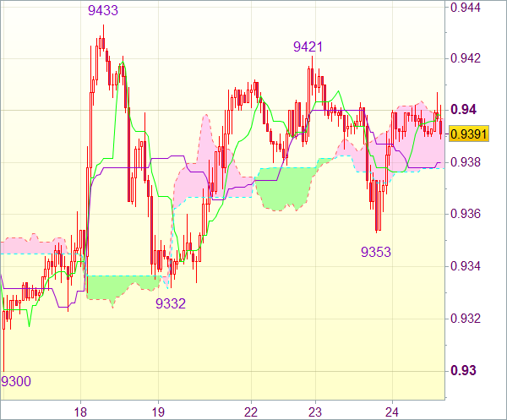Click the 0.942 price axis value
This screenshot has width=507, height=420.
tap(466, 58)
